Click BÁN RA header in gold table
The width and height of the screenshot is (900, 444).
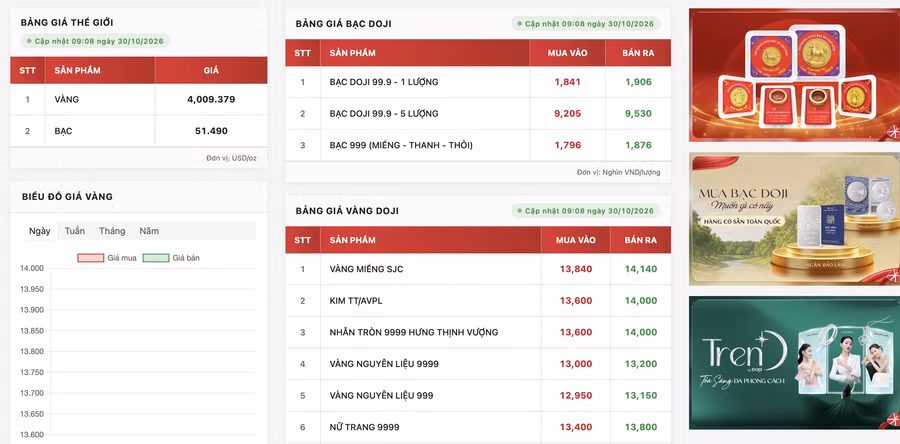coord(641,240)
